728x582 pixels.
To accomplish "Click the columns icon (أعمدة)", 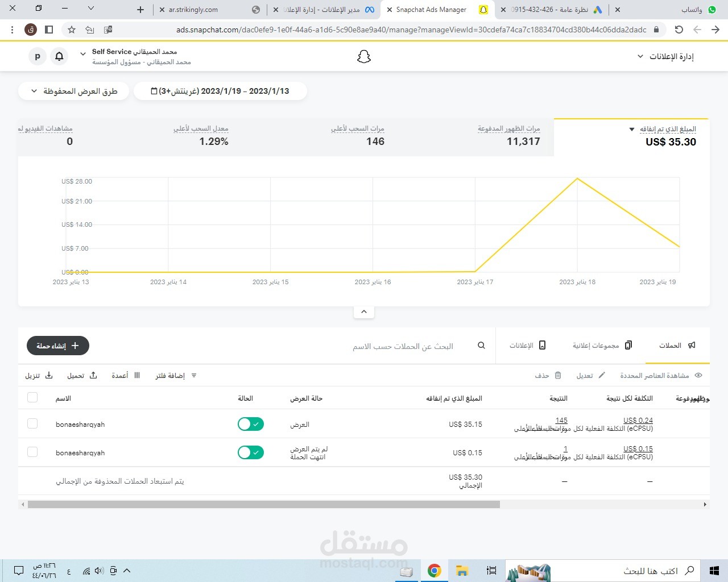I will 137,375.
